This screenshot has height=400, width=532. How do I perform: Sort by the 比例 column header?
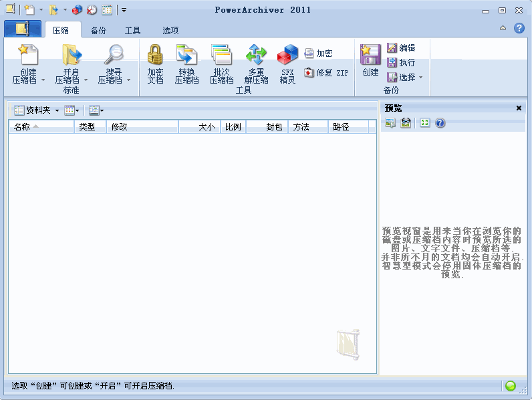point(233,126)
